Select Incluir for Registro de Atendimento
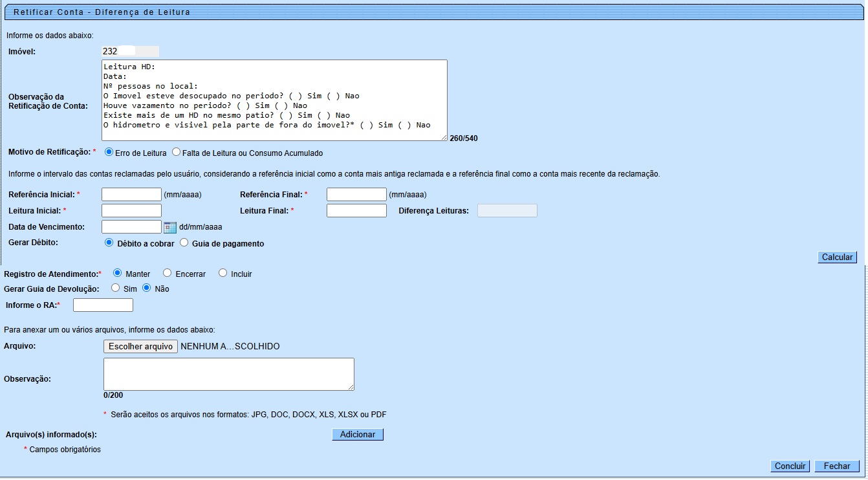Viewport: 868px width, 480px height. click(x=222, y=273)
